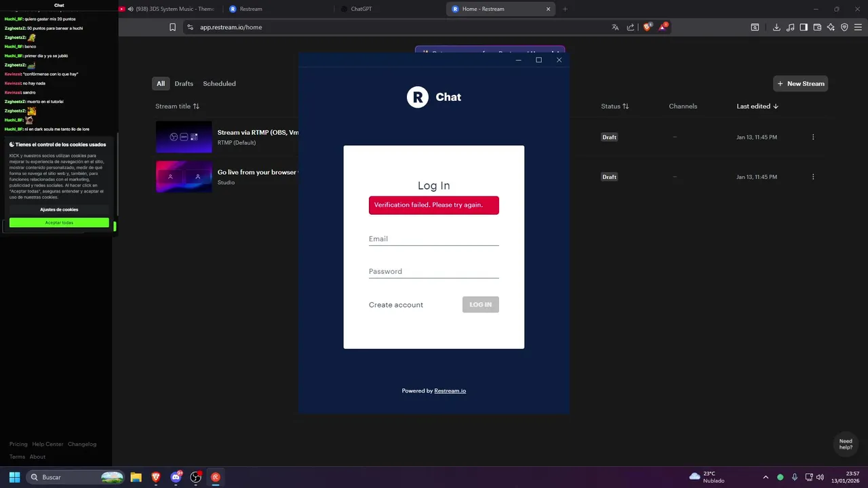Click the New Stream button
Viewport: 868px width, 488px height.
[x=800, y=83]
